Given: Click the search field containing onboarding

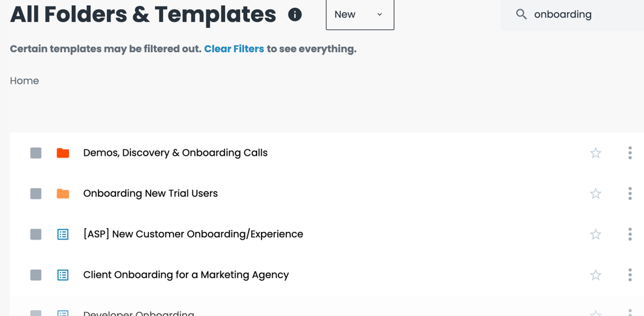Looking at the screenshot, I should (x=572, y=15).
